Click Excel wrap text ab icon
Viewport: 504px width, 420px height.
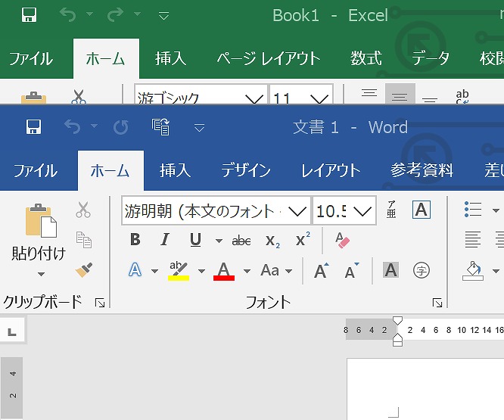pos(462,96)
